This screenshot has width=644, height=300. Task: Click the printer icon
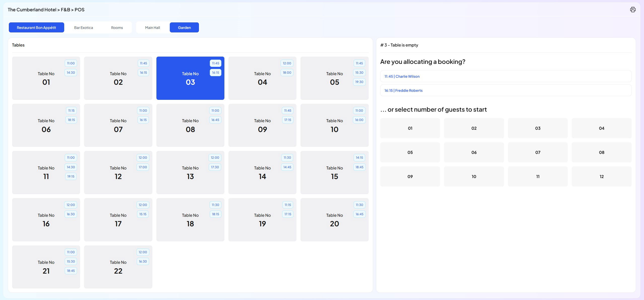633,10
